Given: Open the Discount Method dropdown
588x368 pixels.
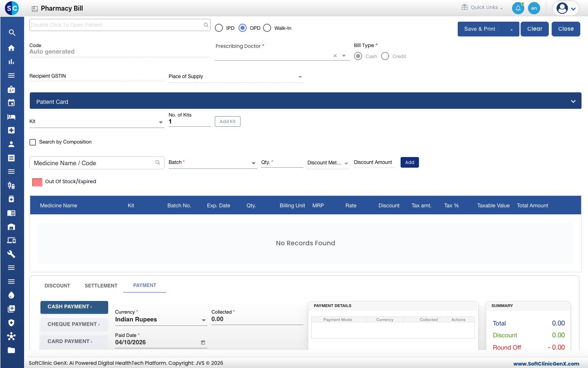Looking at the screenshot, I should [328, 163].
